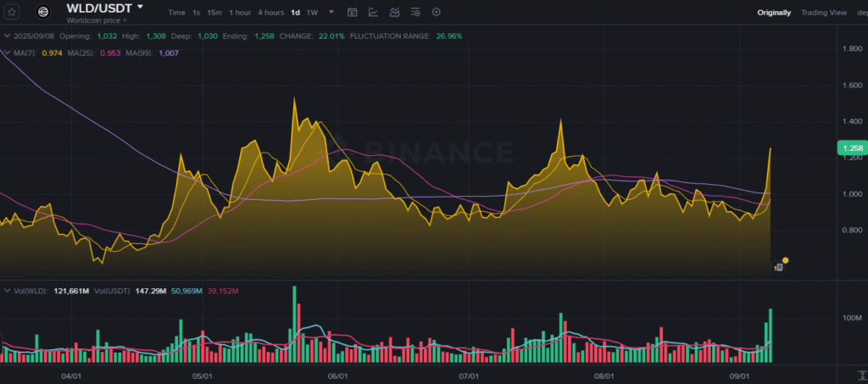The width and height of the screenshot is (868, 384).
Task: Select the Originally chart tab
Action: tap(774, 13)
